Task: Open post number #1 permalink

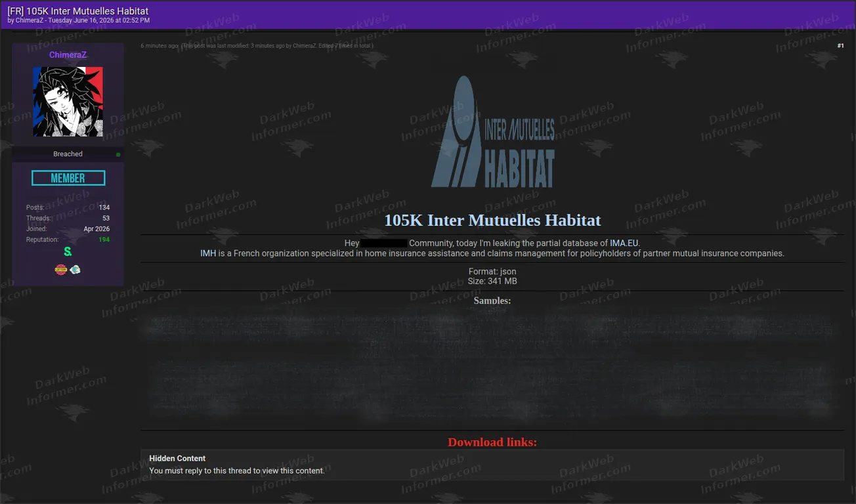Action: (841, 46)
